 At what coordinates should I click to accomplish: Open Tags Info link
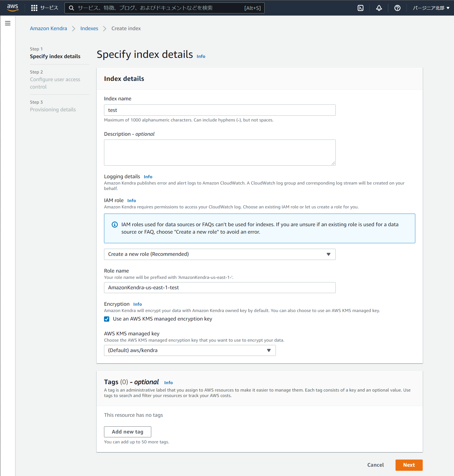(169, 383)
